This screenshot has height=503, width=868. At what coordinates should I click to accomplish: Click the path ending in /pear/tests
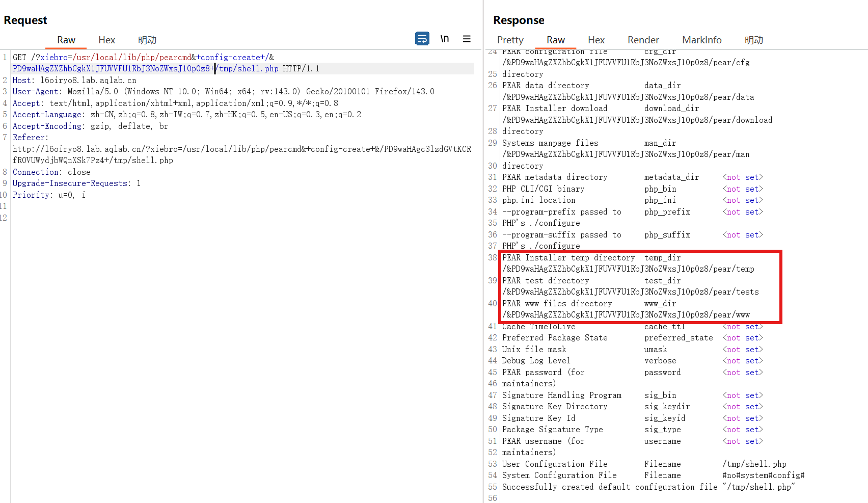point(631,292)
